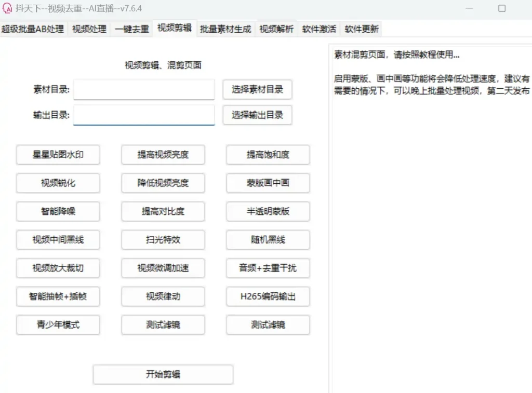
Task: Enable 提高视频亮度 effect
Action: tap(163, 155)
